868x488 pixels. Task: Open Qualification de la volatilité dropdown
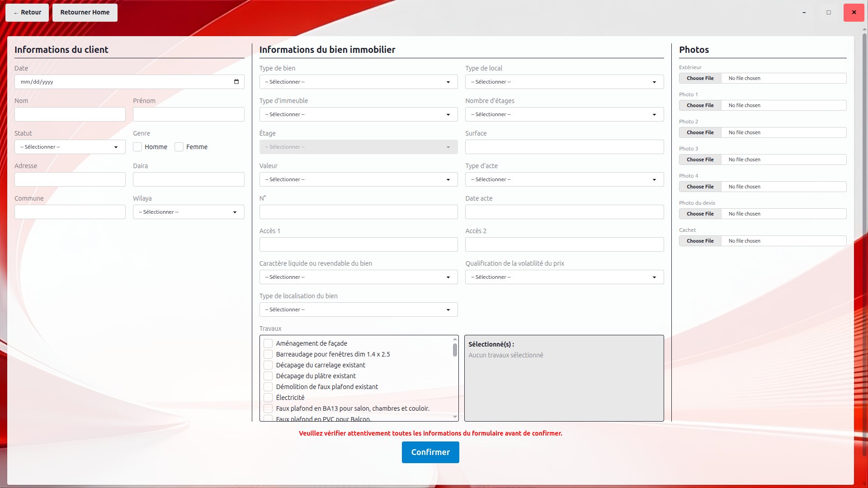(565, 277)
